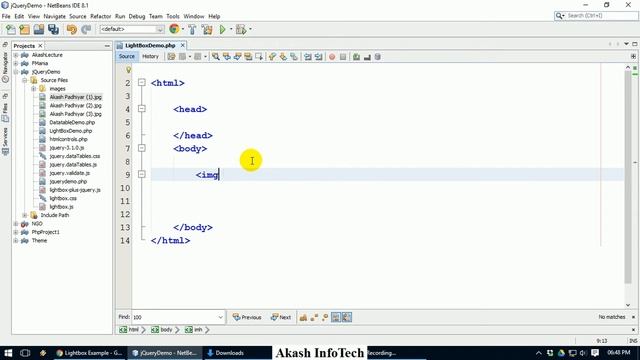Click the New Project toolbar icon
Screen dimensions: 640x360
point(24,29)
